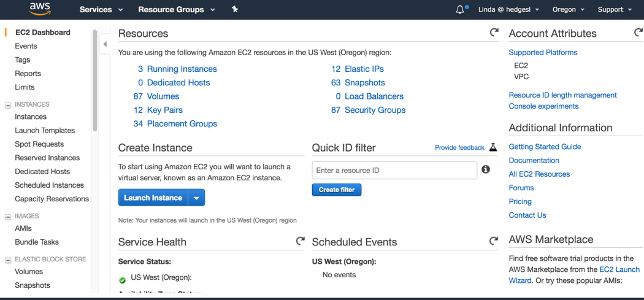Open the AWS logo home link
This screenshot has height=300, width=644.
pos(40,9)
